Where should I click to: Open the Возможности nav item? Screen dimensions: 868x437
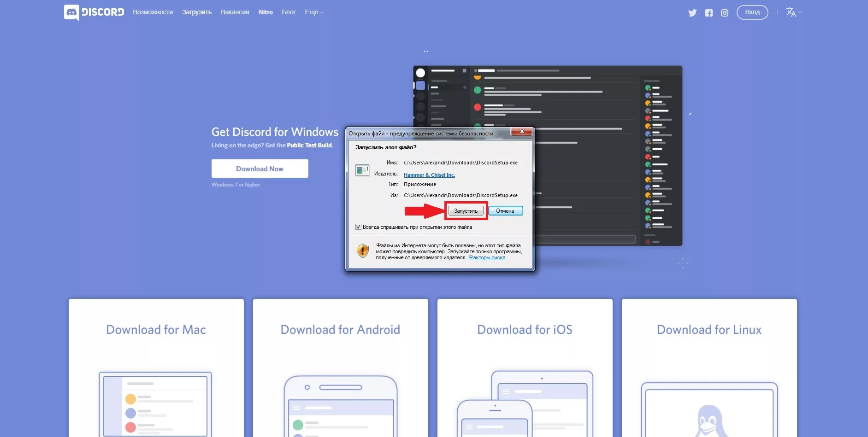153,12
